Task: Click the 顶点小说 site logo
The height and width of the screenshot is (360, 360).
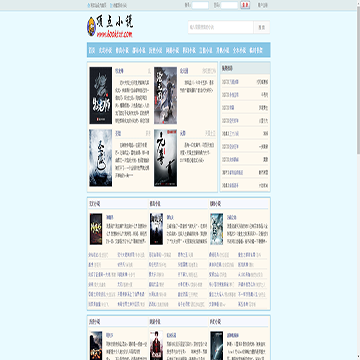Action: (x=110, y=26)
